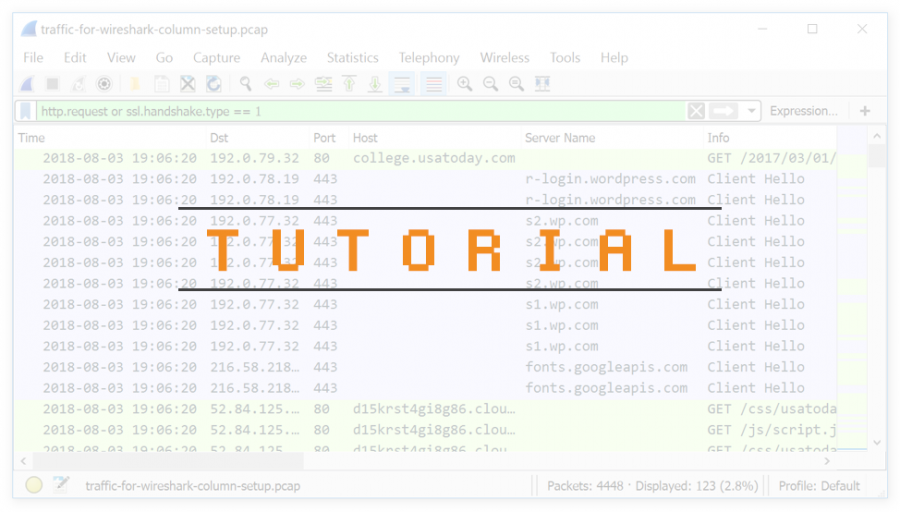Open the Telephony menu
Image resolution: width=900 pixels, height=512 pixels.
(x=429, y=57)
